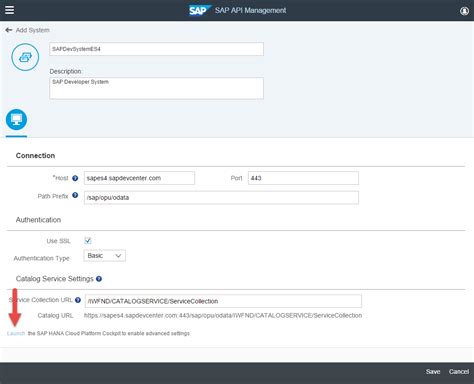Edit the Description text area

pyautogui.click(x=156, y=88)
